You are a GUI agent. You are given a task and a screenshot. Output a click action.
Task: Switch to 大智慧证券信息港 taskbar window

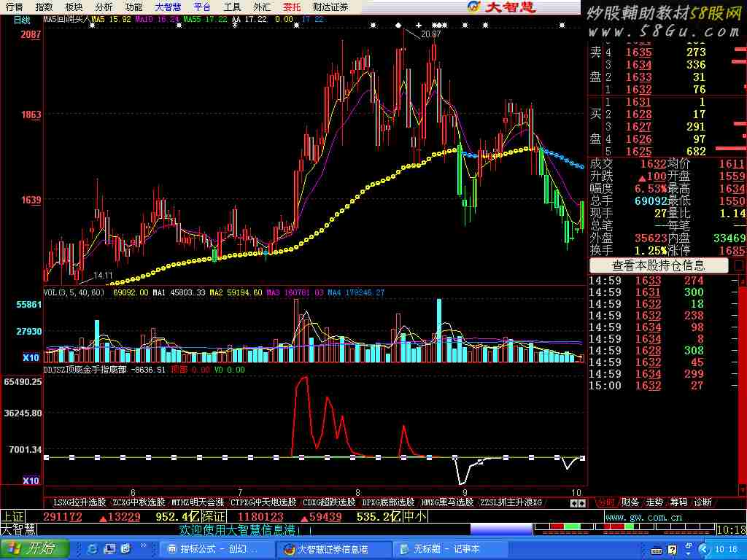click(335, 549)
